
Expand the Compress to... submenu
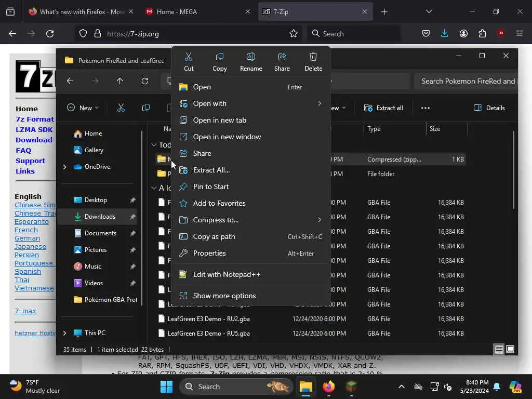tap(251, 220)
